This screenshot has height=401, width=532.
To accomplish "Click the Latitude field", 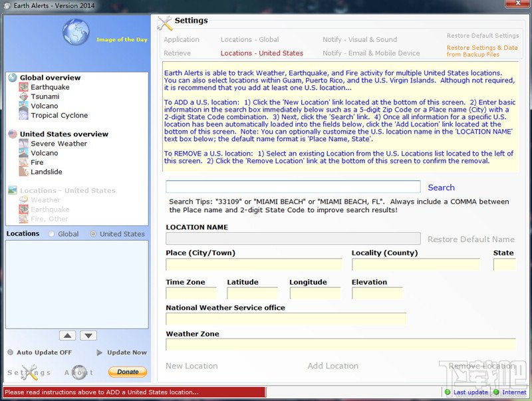I will 253,293.
